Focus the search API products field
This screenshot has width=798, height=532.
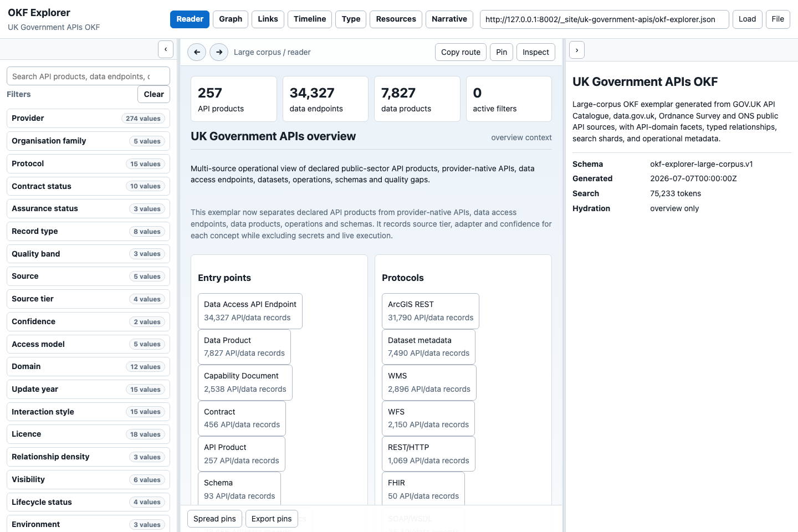88,76
